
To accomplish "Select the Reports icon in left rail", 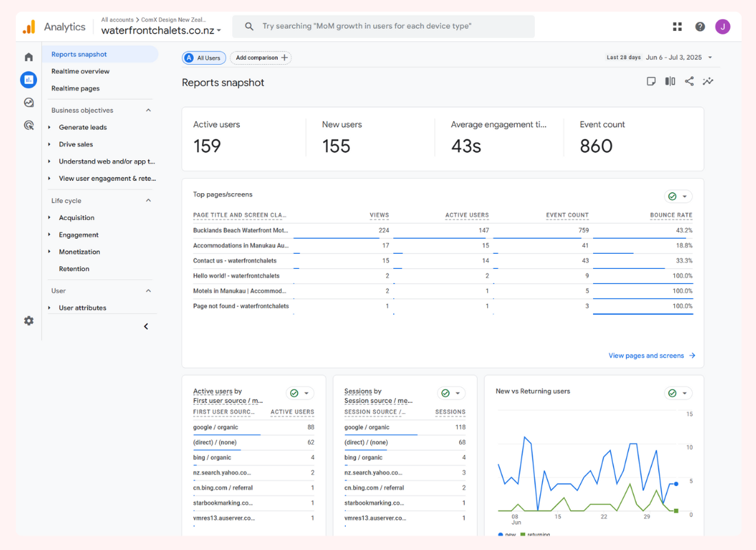I will click(29, 80).
